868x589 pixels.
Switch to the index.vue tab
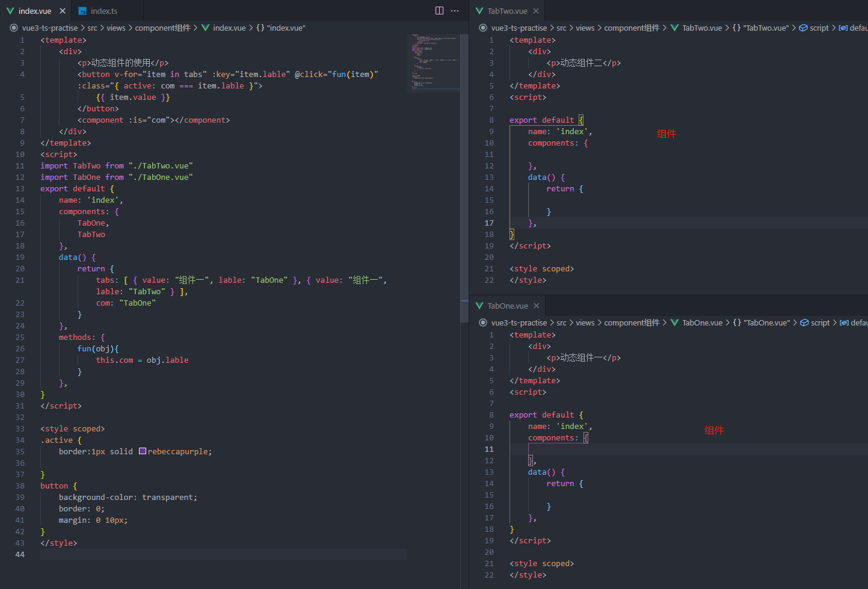pos(35,11)
